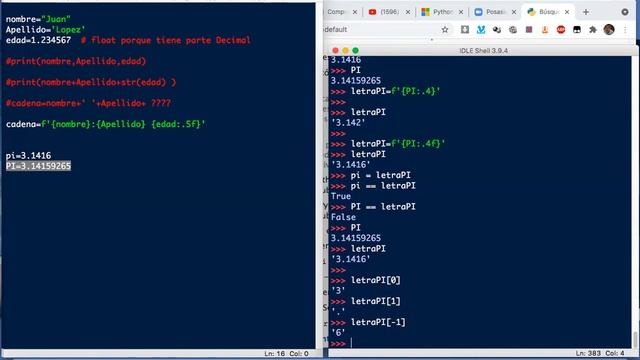Click the commented #cadena=nombre line
This screenshot has height=360, width=640.
[88, 103]
